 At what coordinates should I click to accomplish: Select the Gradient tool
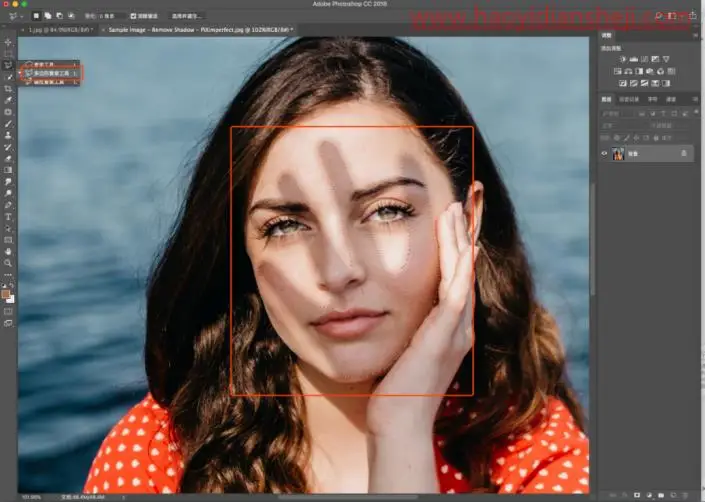click(8, 170)
